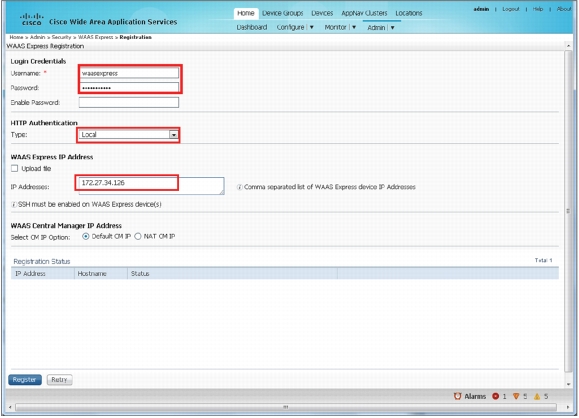The image size is (579, 418).
Task: Click the Registration Status heading
Action: (x=42, y=261)
